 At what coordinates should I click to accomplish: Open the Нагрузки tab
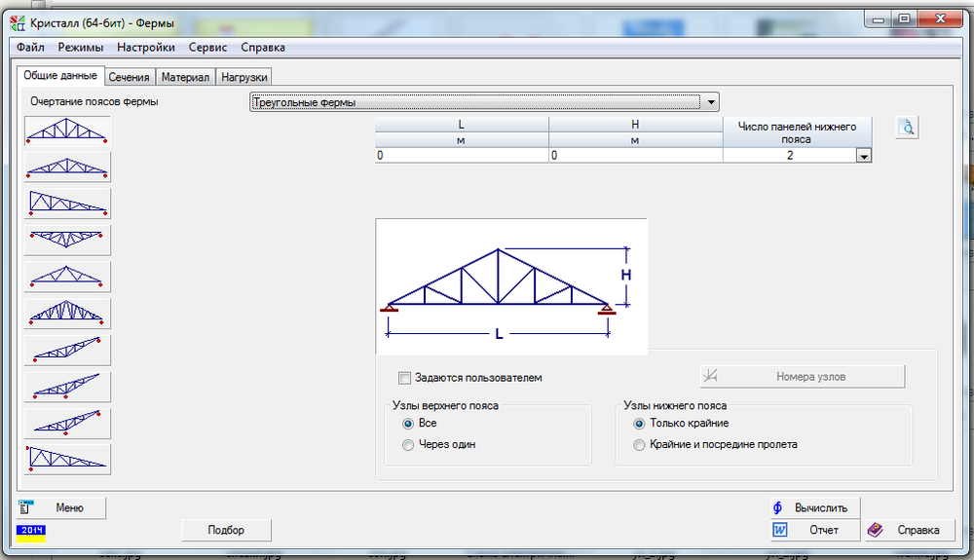coord(243,77)
